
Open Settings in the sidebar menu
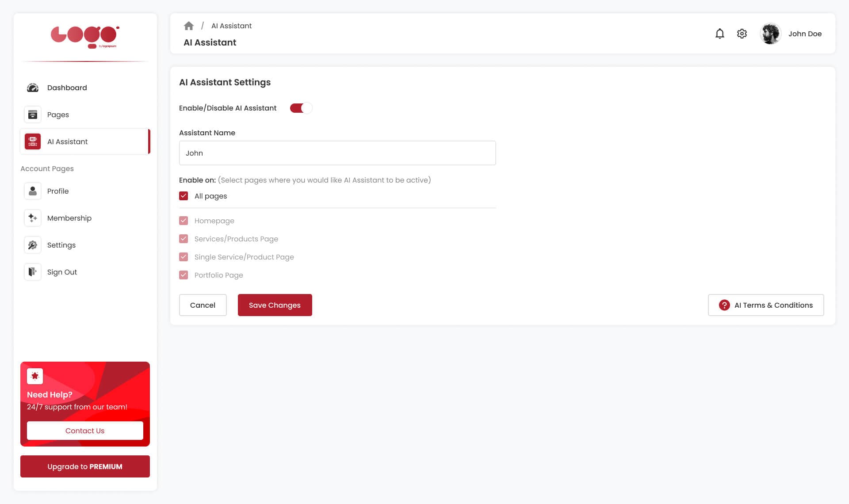tap(61, 245)
